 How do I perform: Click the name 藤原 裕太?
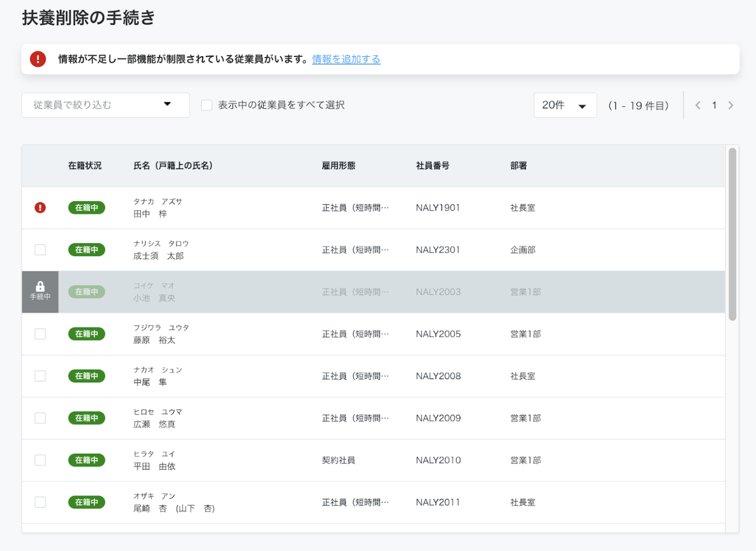[x=154, y=340]
